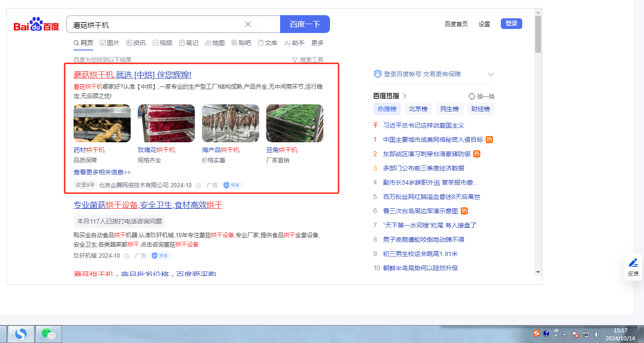Expand the 登录百度帐号 panel chevron

[x=491, y=74]
